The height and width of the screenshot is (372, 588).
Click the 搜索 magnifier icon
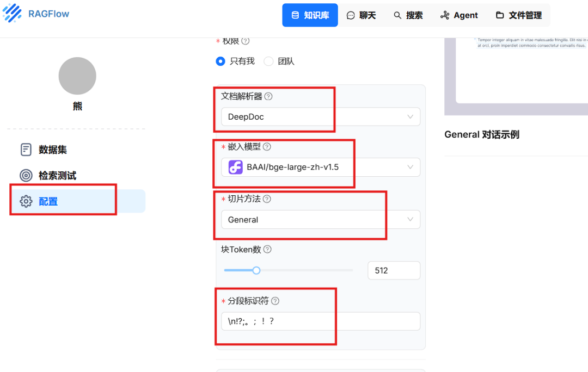397,15
